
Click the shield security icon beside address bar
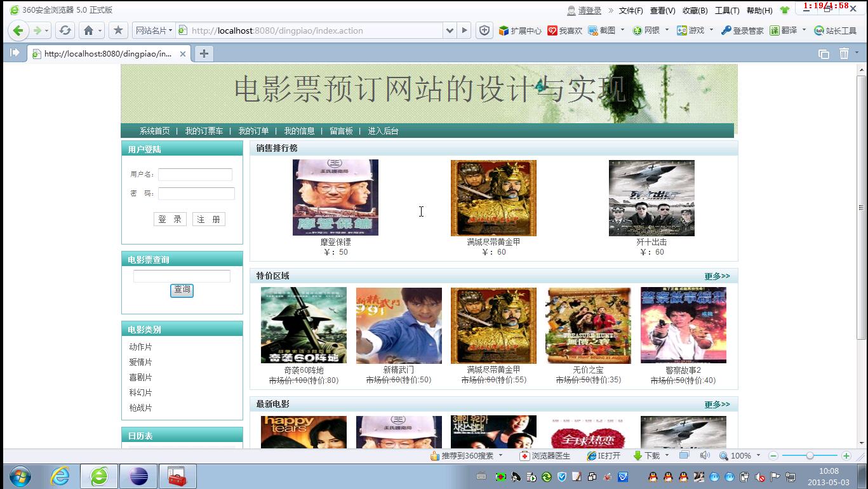484,30
